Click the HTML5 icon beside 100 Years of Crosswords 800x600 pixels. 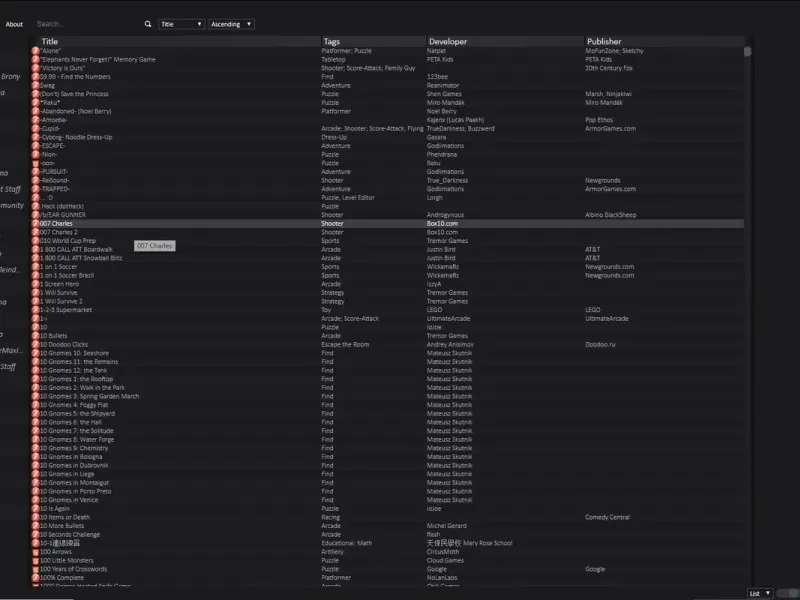[x=36, y=569]
